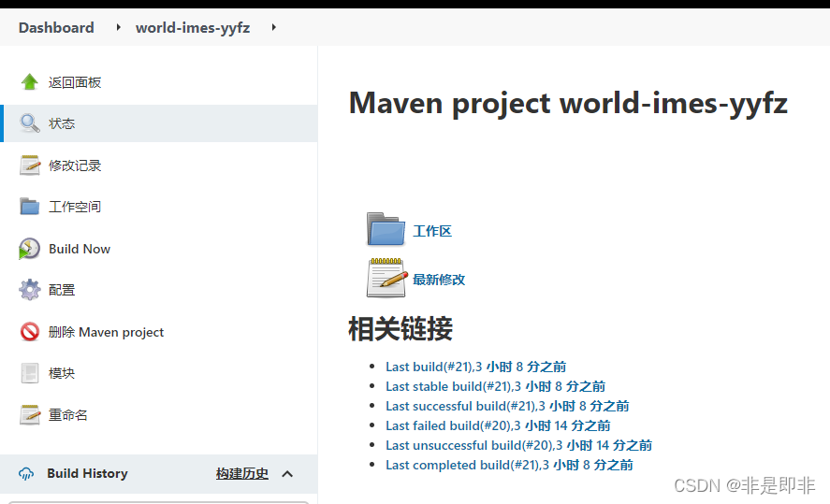Expand the dropdown arrow after world-imes-yyfz

click(x=273, y=27)
